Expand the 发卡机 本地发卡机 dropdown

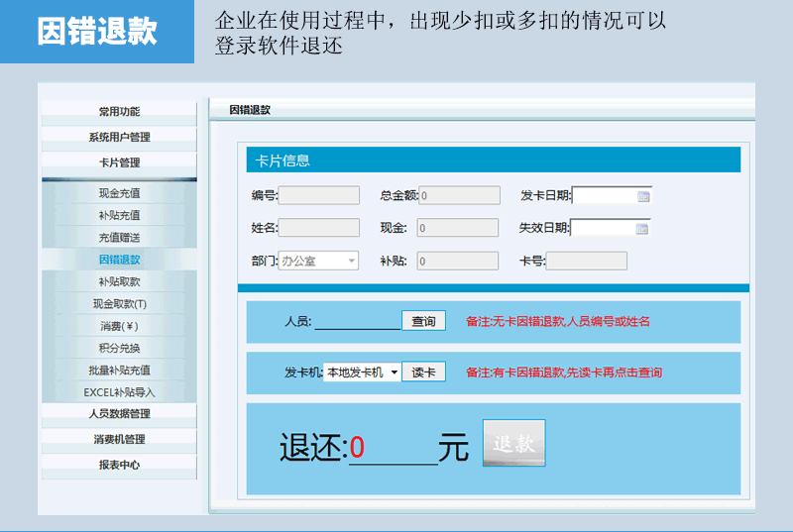point(394,372)
